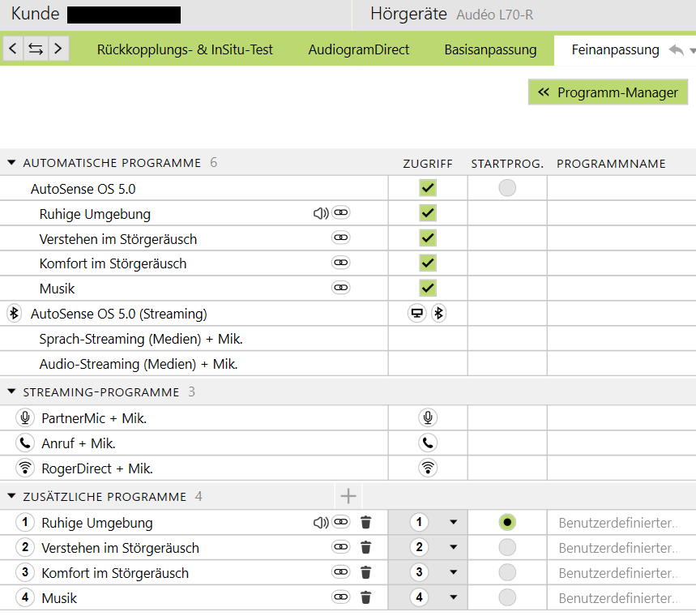
Task: Uncheck access for AutoSense OS 5.0
Action: (428, 189)
